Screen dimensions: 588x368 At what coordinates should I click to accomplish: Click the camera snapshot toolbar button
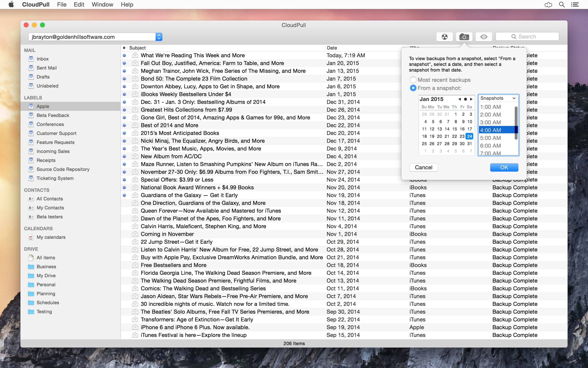pos(464,37)
